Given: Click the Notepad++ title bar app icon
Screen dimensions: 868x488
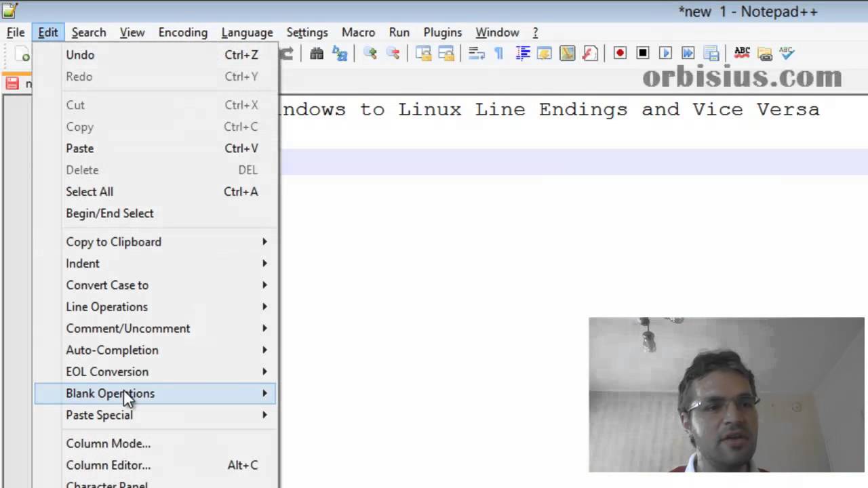Looking at the screenshot, I should 9,10.
